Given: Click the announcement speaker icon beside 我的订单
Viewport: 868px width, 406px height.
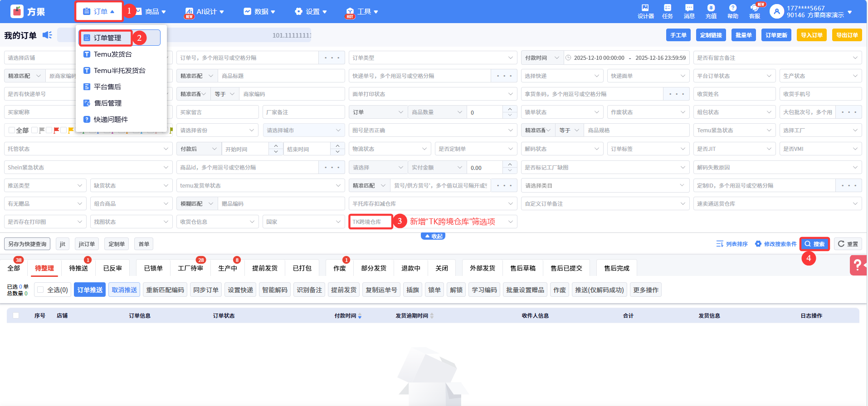Looking at the screenshot, I should 47,35.
